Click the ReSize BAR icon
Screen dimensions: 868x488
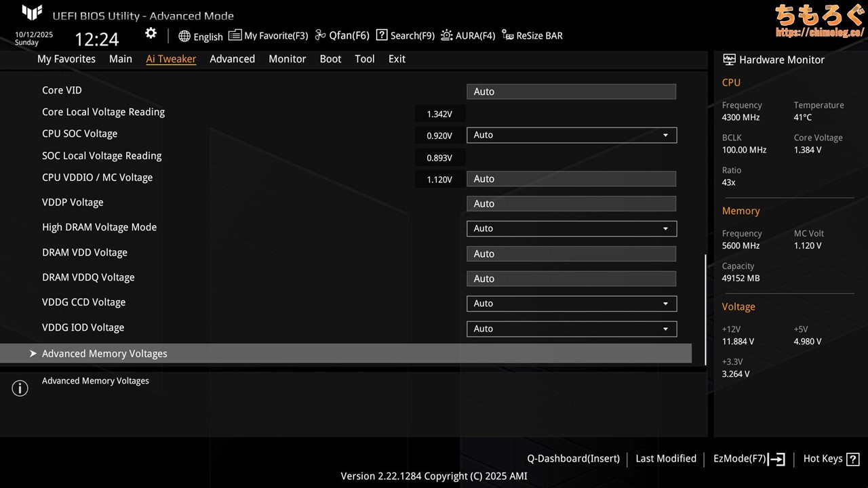pyautogui.click(x=508, y=35)
